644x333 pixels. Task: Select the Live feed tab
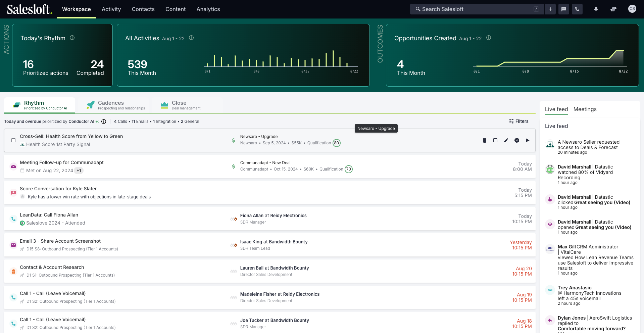556,109
